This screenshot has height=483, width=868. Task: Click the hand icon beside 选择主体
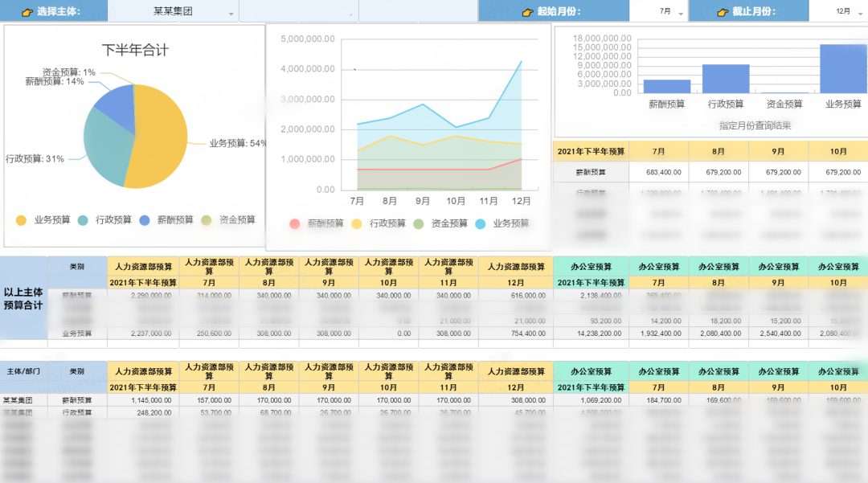(x=27, y=11)
